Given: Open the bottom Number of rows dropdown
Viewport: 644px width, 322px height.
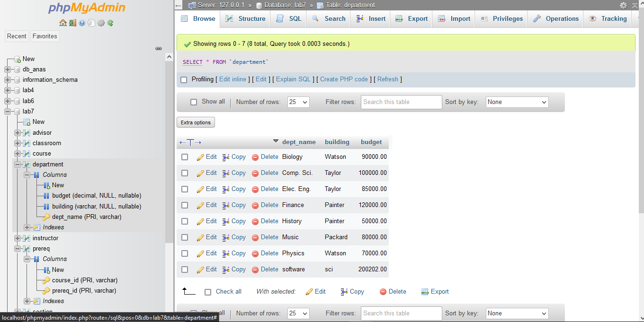Looking at the screenshot, I should click(x=298, y=313).
